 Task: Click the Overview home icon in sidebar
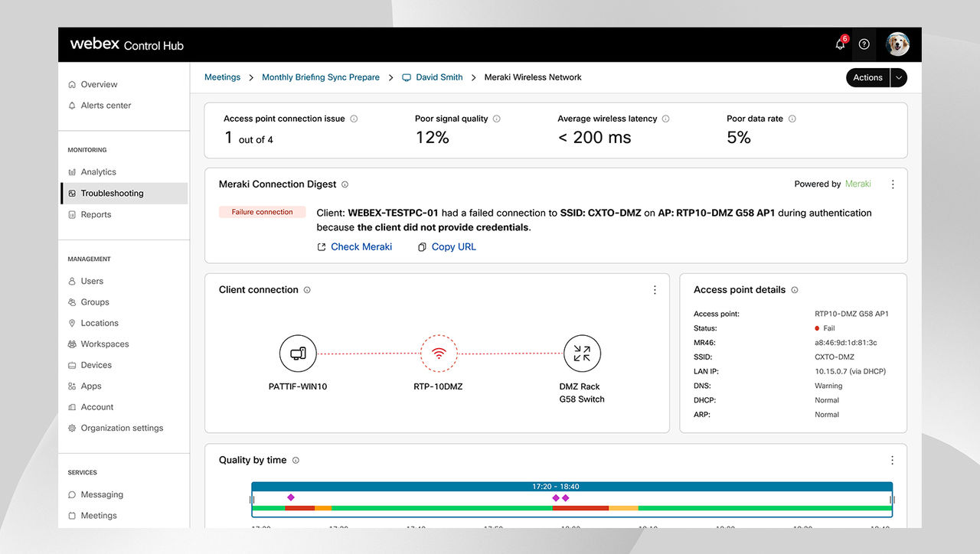(72, 84)
